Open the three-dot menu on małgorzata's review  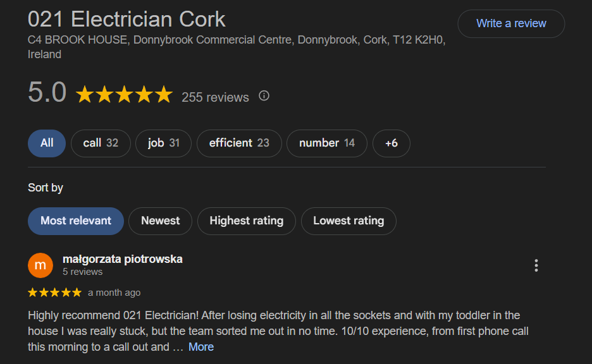tap(536, 265)
